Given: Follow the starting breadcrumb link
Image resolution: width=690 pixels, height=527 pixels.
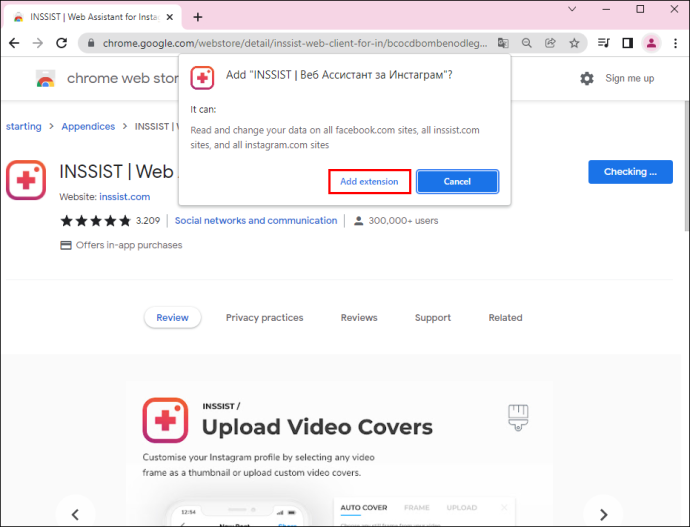Looking at the screenshot, I should coord(24,127).
